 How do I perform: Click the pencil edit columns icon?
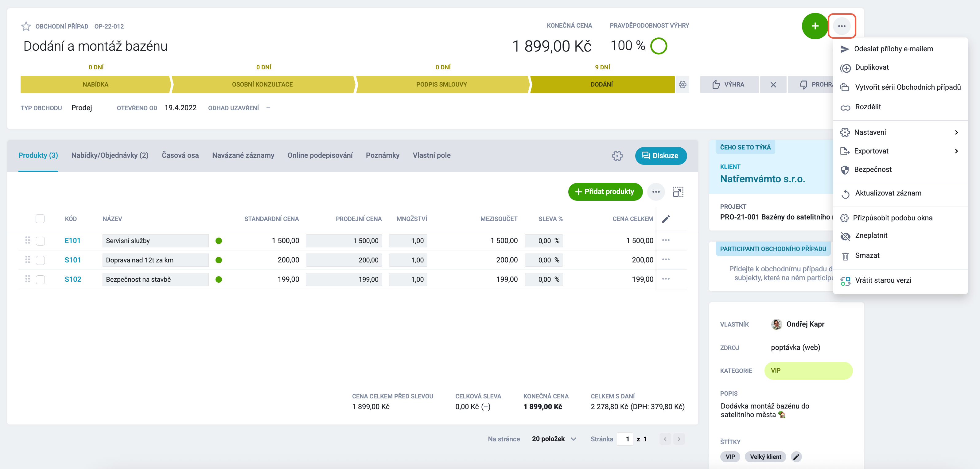[x=666, y=219]
